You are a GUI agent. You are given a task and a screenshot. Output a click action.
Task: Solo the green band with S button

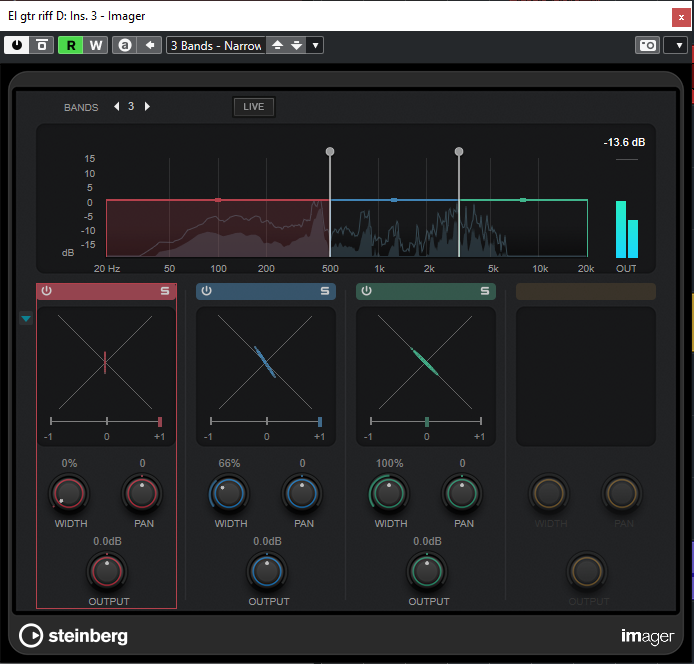[x=484, y=291]
